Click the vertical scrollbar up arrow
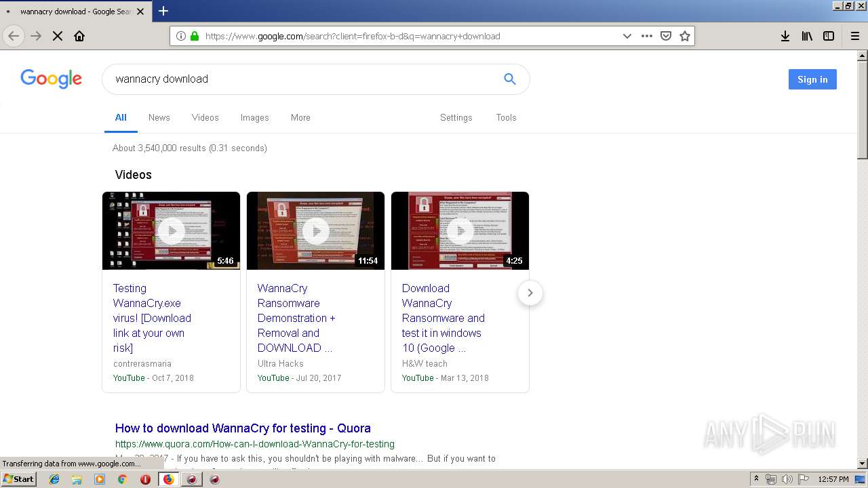Image resolution: width=868 pixels, height=488 pixels. [x=862, y=56]
